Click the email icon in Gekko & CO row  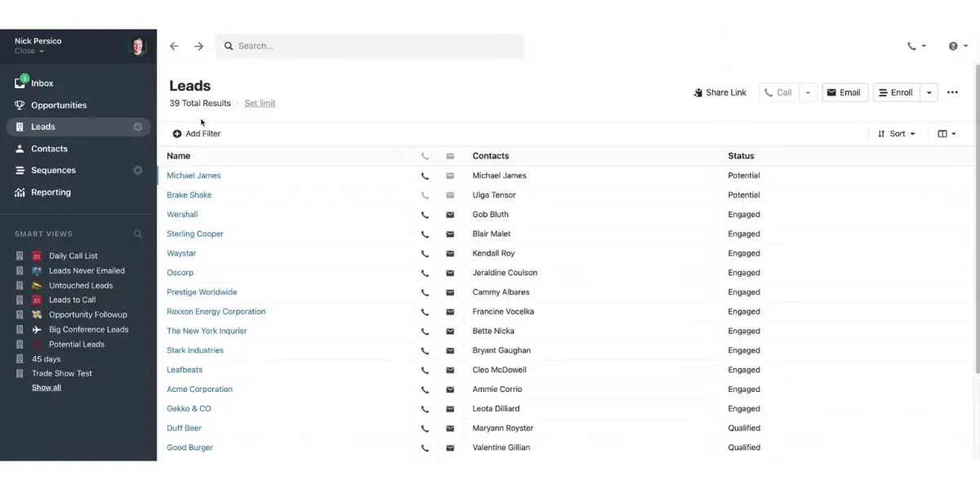[450, 409]
